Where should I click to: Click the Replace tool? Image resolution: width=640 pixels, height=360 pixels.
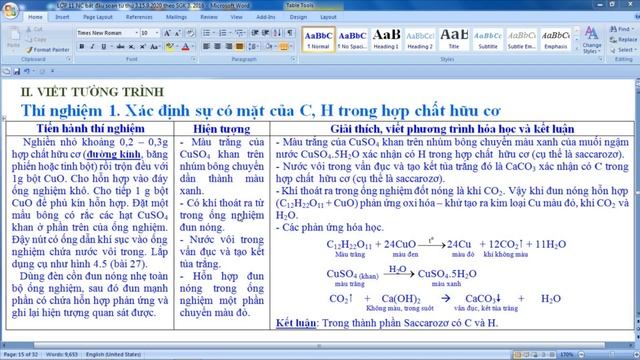(x=623, y=40)
